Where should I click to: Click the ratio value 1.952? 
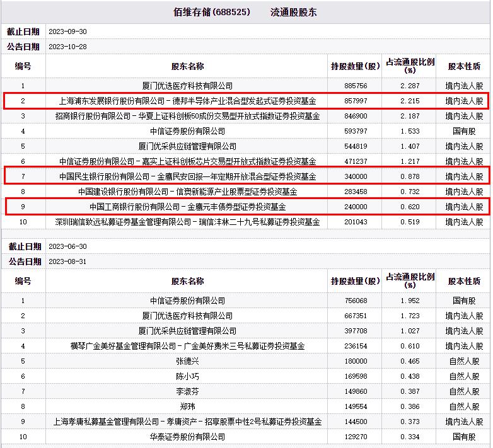pyautogui.click(x=410, y=301)
